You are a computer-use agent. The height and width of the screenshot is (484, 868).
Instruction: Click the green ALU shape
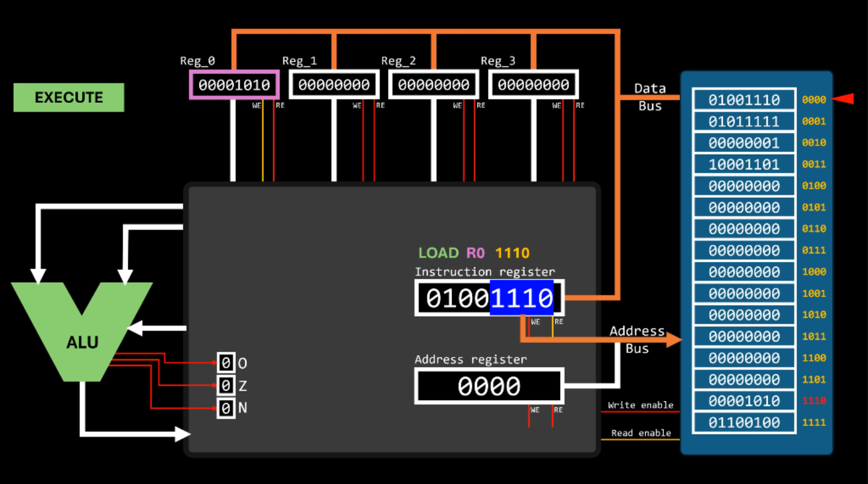[x=82, y=341]
